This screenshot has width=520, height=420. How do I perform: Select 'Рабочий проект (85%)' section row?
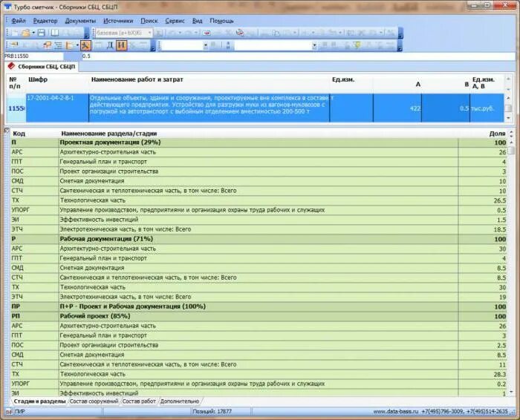(259, 316)
